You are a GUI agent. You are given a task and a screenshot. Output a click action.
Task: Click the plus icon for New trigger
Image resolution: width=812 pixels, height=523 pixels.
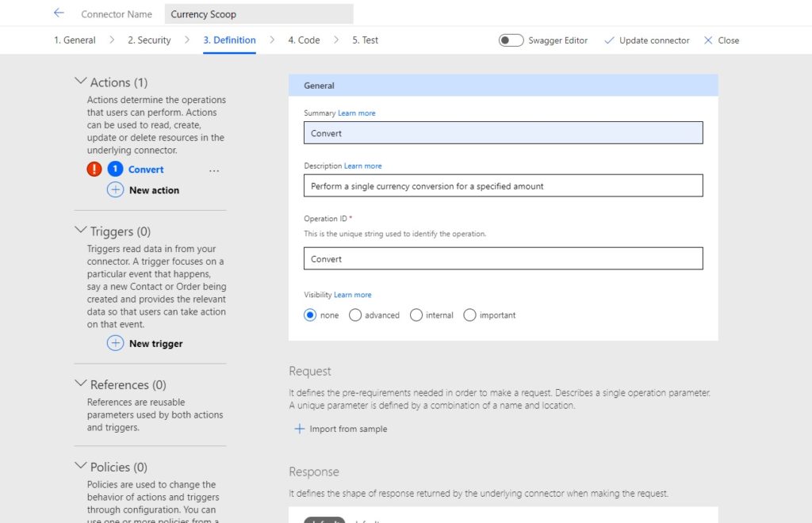coord(115,343)
